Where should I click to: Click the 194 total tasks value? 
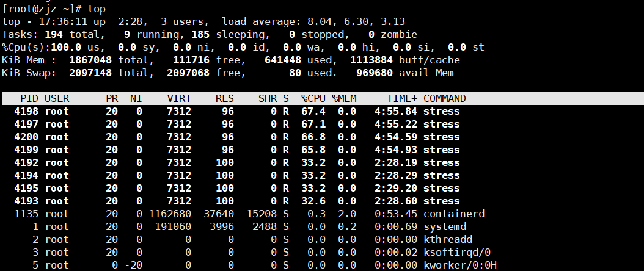tap(53, 34)
